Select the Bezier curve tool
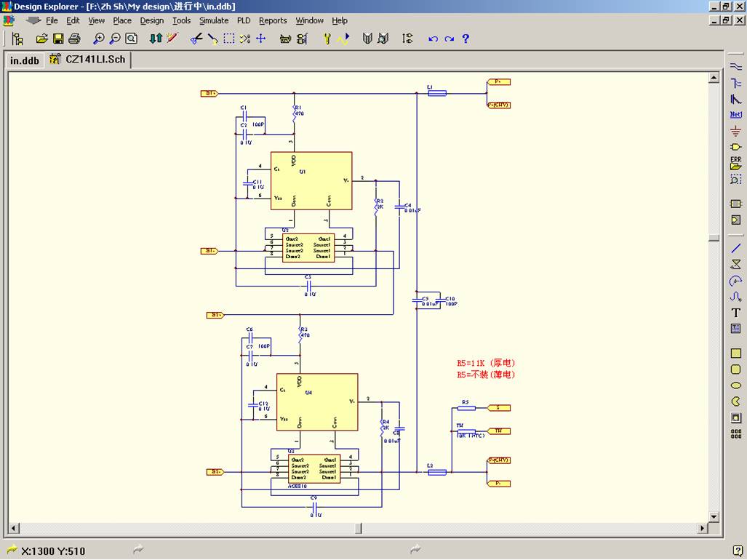The height and width of the screenshot is (560, 747). click(736, 297)
